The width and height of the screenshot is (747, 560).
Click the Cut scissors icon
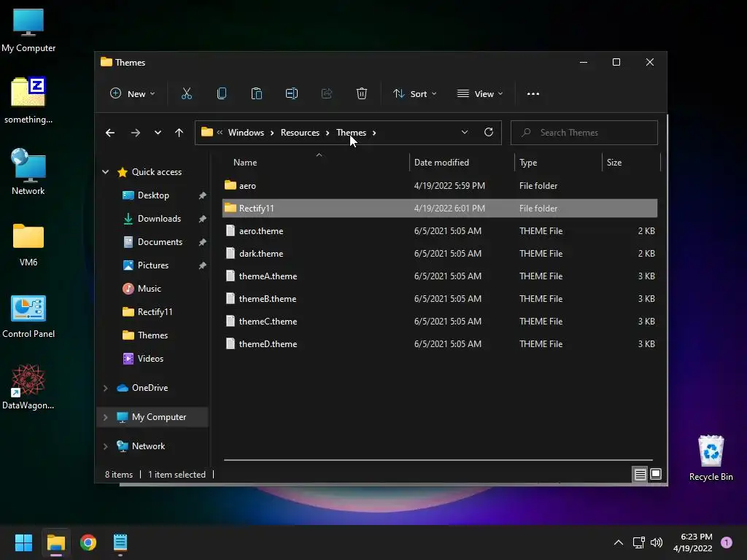[186, 94]
